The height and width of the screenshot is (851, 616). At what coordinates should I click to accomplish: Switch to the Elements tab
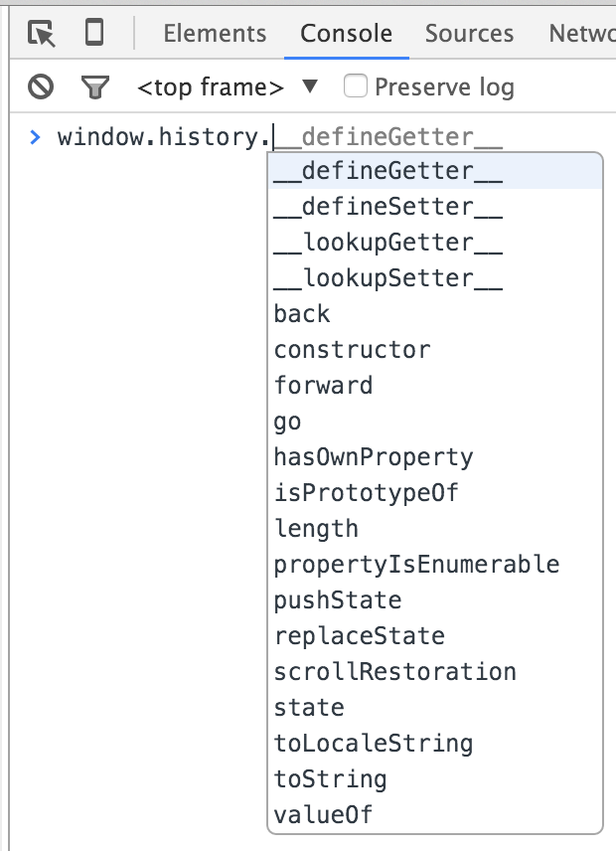pyautogui.click(x=215, y=34)
